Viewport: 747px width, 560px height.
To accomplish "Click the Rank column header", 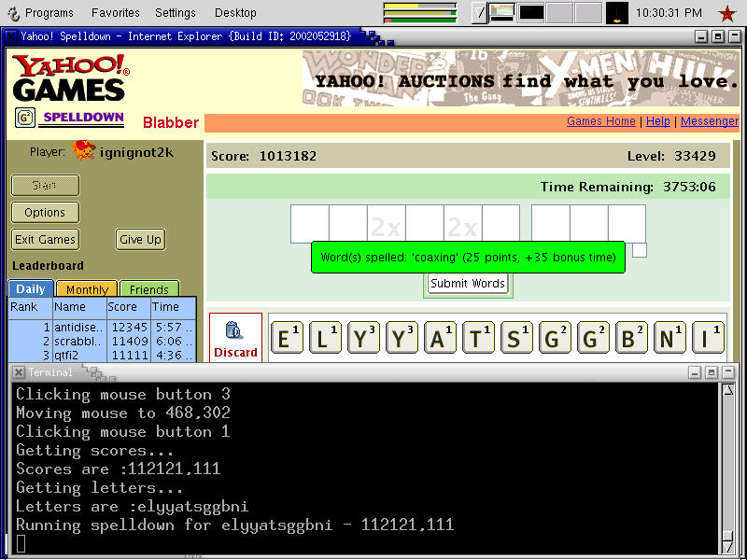I will coord(31,307).
